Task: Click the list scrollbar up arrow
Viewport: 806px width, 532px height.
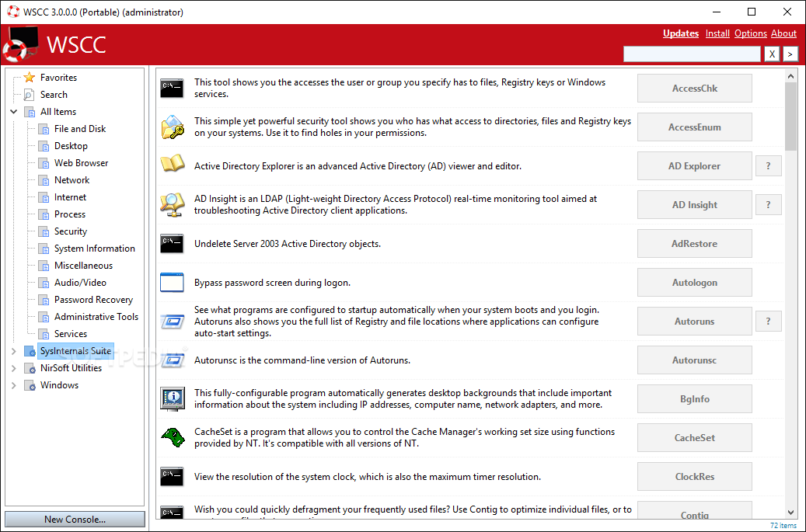Action: point(790,76)
